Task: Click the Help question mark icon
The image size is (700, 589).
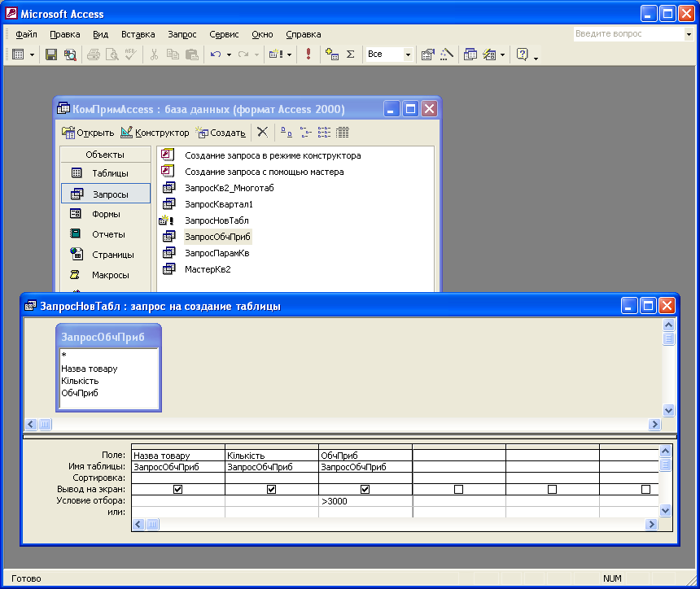Action: [522, 55]
